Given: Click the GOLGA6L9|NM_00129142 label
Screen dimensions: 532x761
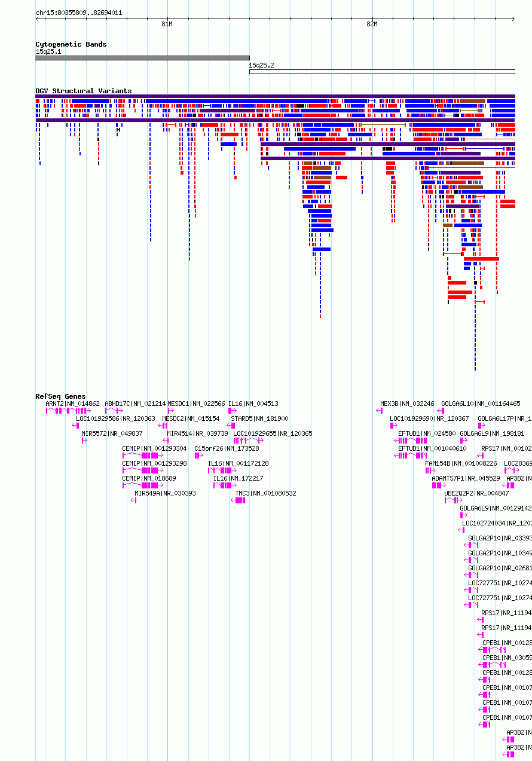Looking at the screenshot, I should pyautogui.click(x=496, y=508).
